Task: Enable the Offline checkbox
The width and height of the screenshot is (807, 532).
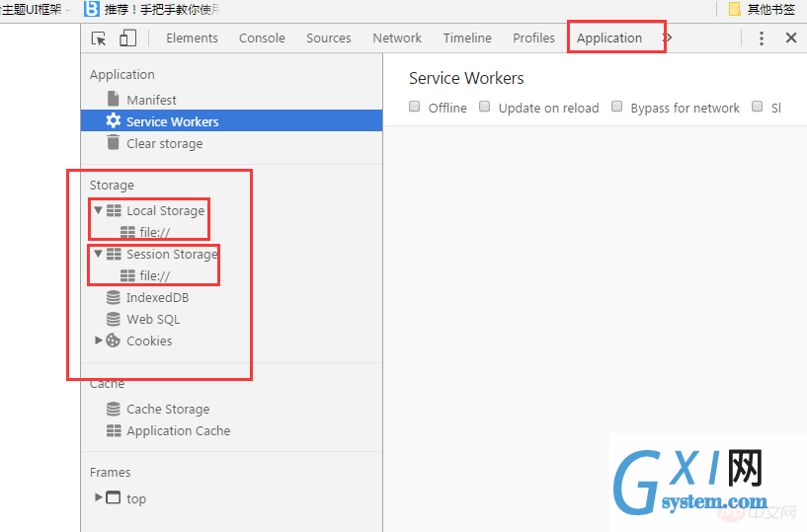Action: (414, 107)
